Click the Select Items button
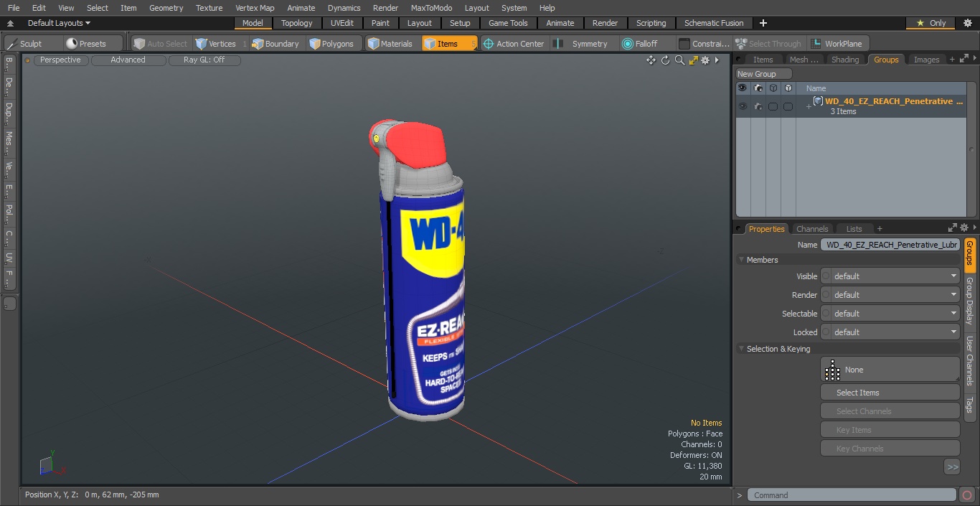Viewport: 980px width, 506px height. pos(890,393)
